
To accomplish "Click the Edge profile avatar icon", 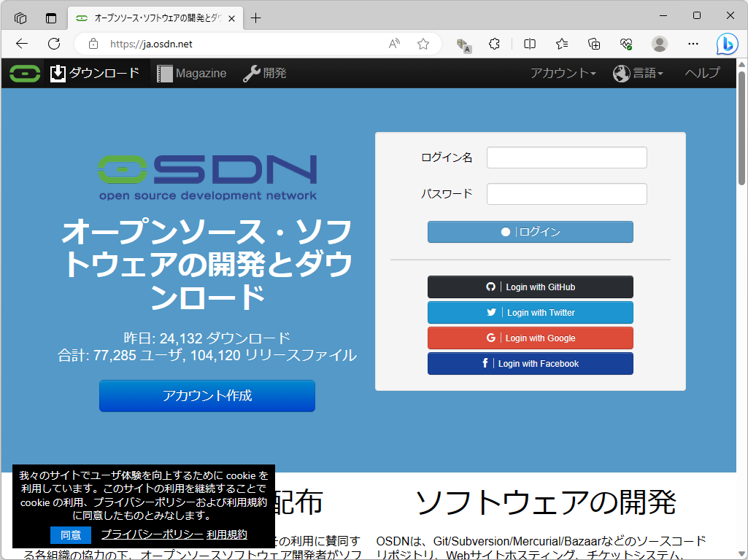I will click(659, 44).
